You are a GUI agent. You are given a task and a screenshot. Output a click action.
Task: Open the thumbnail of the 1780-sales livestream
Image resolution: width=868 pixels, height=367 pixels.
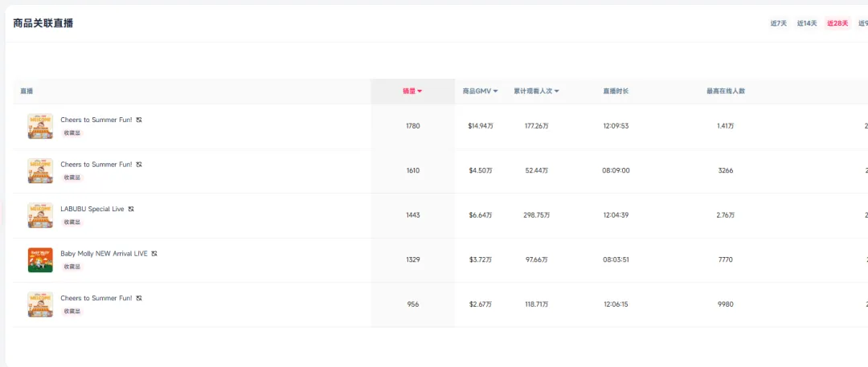tap(40, 126)
